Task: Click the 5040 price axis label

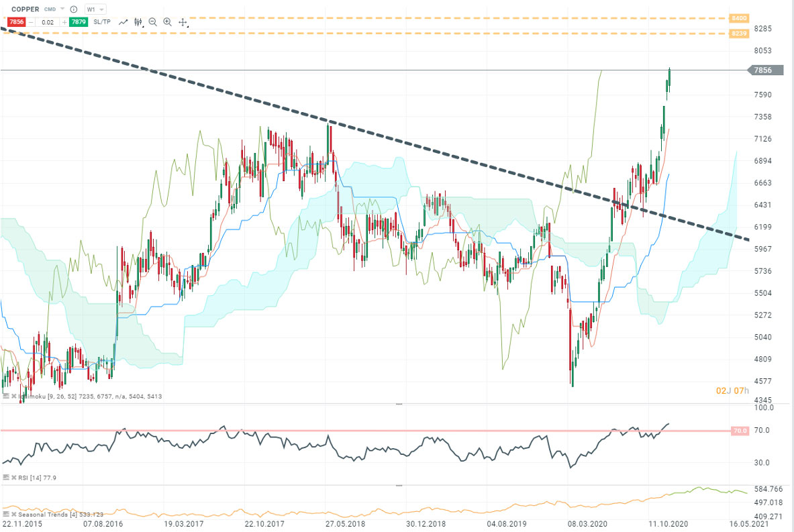Action: [762, 337]
